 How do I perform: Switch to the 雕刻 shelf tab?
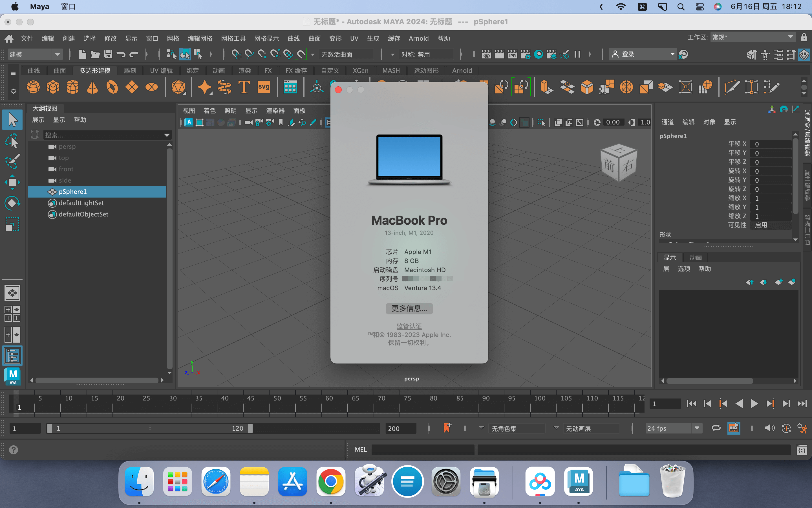click(x=130, y=71)
